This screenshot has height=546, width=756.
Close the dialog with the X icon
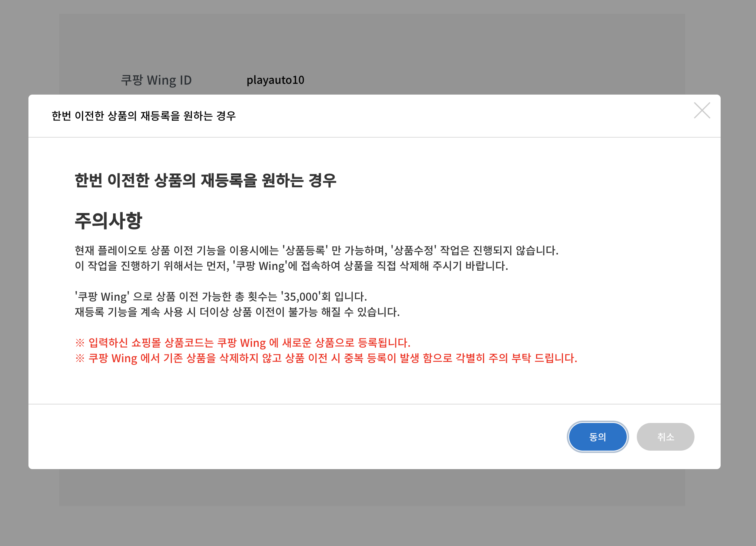(x=702, y=111)
